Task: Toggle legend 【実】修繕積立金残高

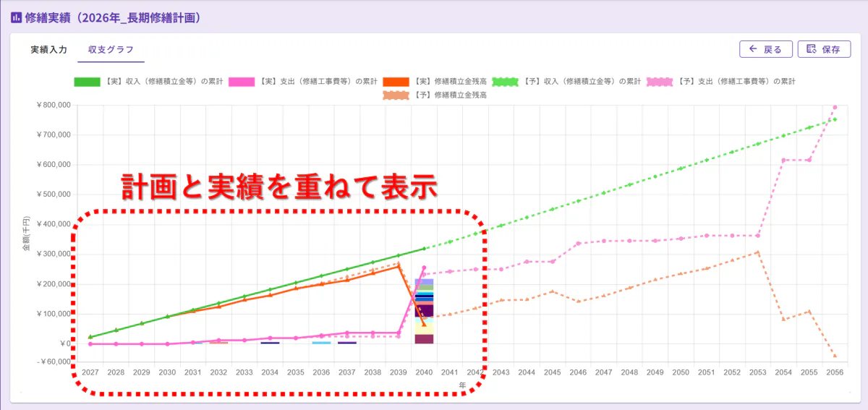Action: (435, 82)
